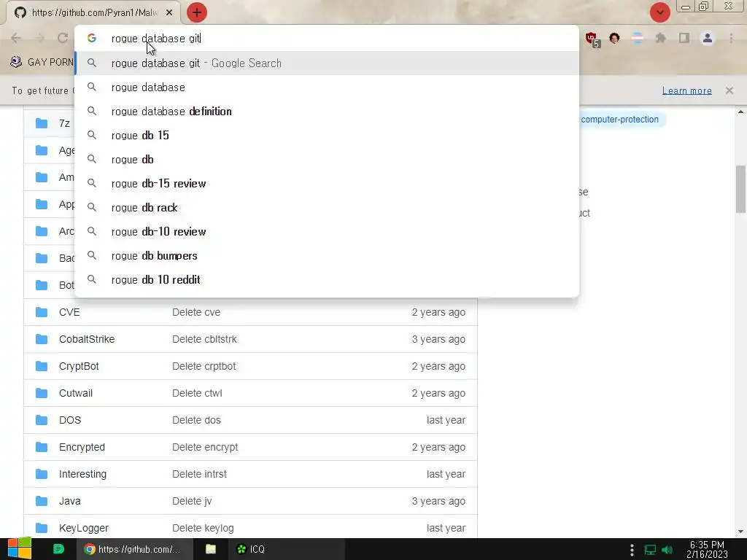Open the Chrome profile avatar button

point(708,38)
